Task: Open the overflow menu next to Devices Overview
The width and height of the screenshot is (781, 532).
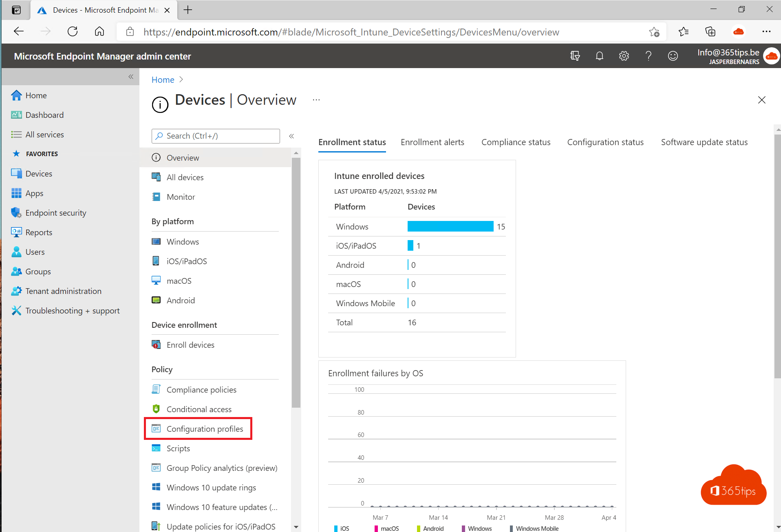Action: coord(316,99)
